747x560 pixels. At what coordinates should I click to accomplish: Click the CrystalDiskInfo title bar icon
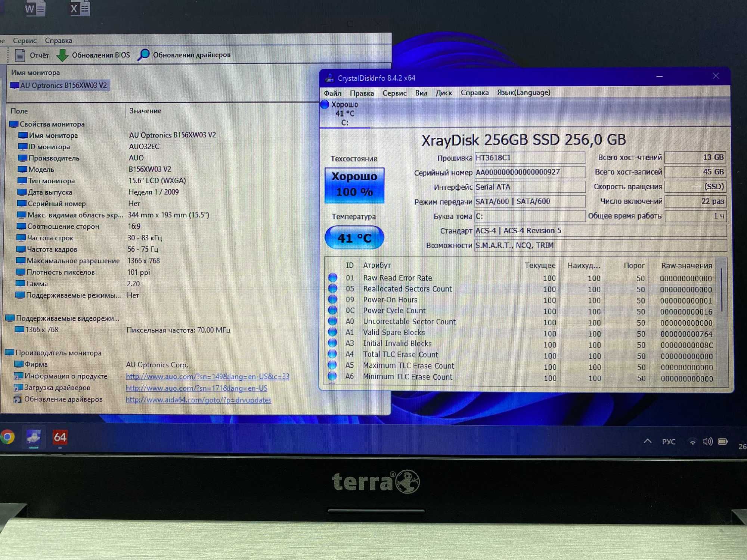tap(329, 78)
